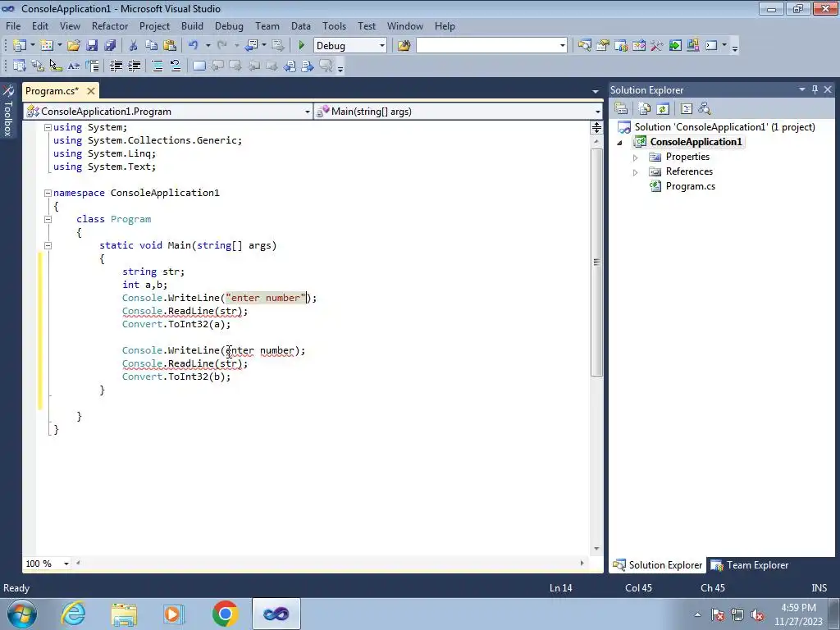Click the Find in Files icon
840x630 pixels.
click(x=404, y=46)
